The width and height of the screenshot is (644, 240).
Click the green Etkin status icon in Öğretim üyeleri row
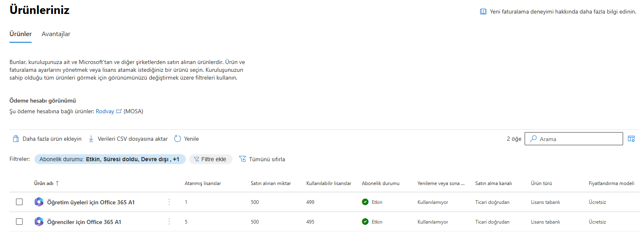click(x=365, y=202)
